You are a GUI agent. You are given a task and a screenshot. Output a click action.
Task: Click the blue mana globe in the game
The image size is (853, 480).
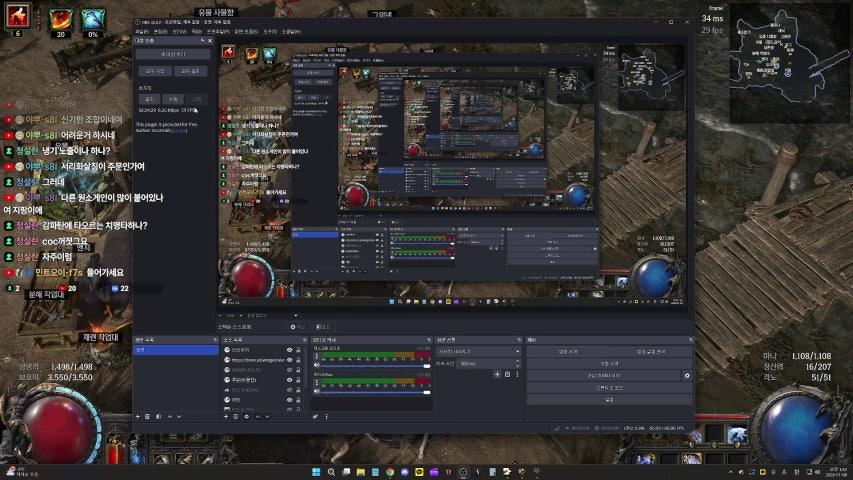[795, 428]
